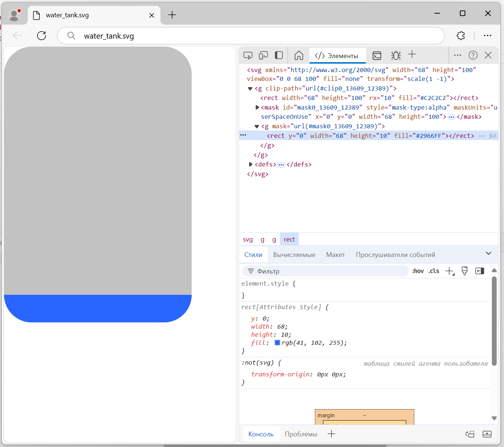Expand the collapsed mask element node
Screen dimensions: 504x447
pos(257,107)
